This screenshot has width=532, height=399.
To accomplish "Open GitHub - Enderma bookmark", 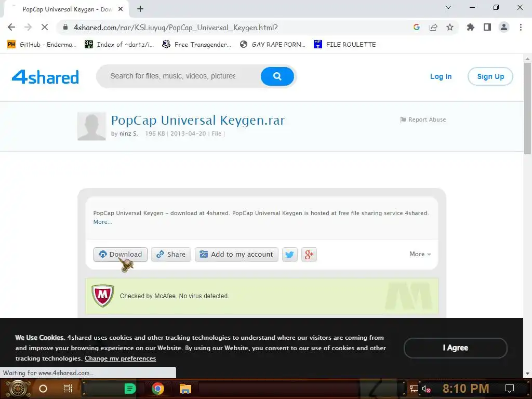I will click(x=42, y=45).
